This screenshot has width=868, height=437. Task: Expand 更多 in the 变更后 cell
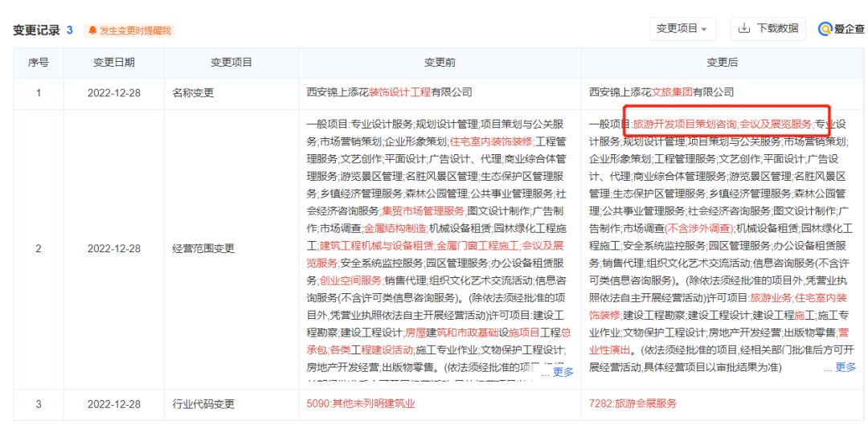(x=845, y=367)
